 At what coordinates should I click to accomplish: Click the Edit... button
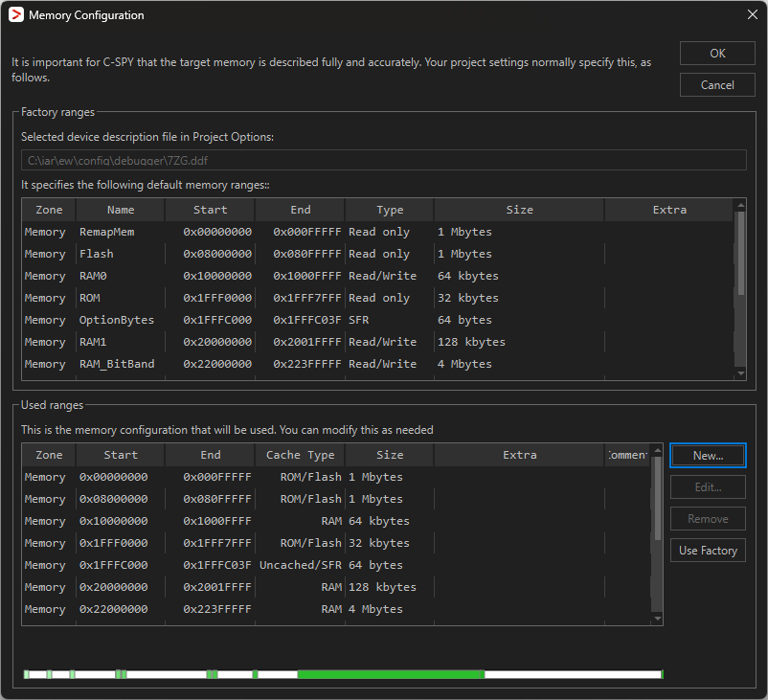(x=708, y=487)
